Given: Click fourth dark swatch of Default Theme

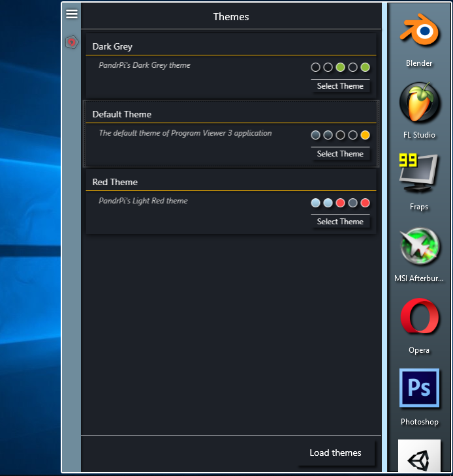Looking at the screenshot, I should tap(352, 135).
